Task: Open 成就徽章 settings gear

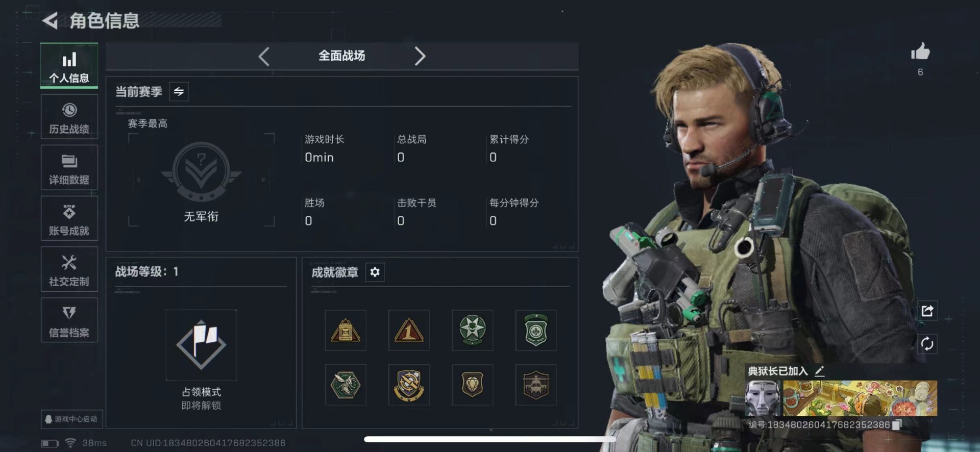Action: tap(375, 272)
